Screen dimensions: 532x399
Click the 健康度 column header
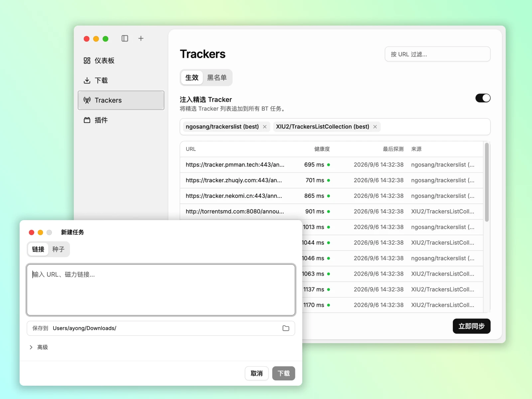click(x=322, y=149)
